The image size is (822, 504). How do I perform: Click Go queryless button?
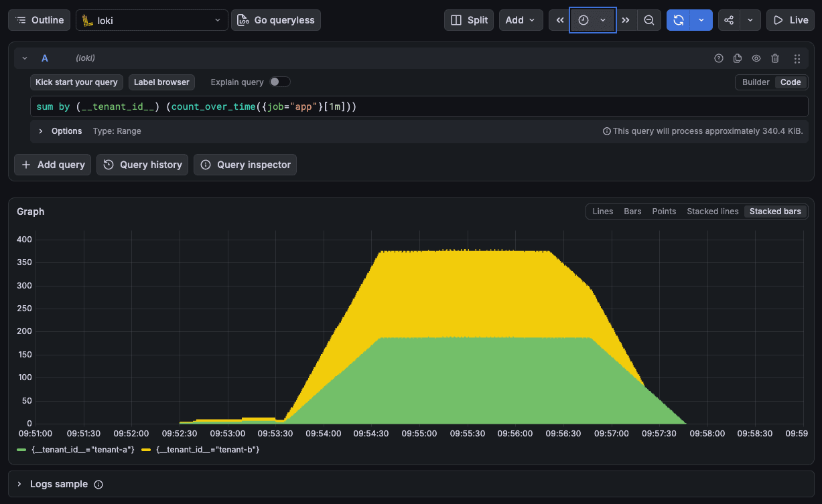[x=276, y=20]
